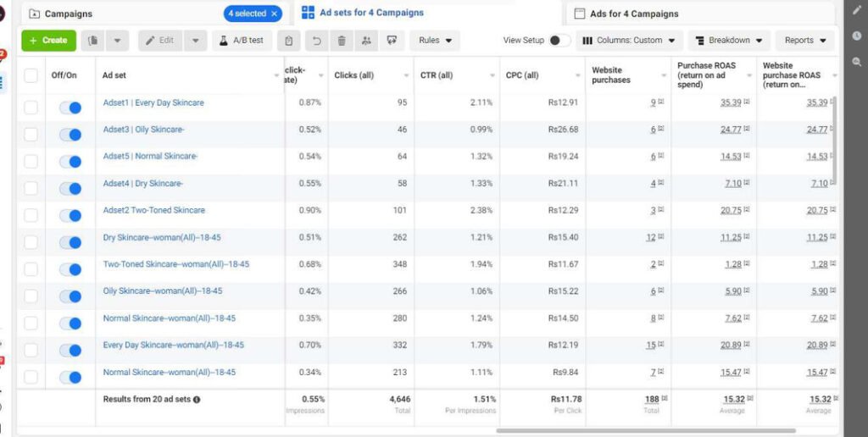
Task: Open Two-Toned Skincare--woman(All)--18-45 link
Action: 176,264
